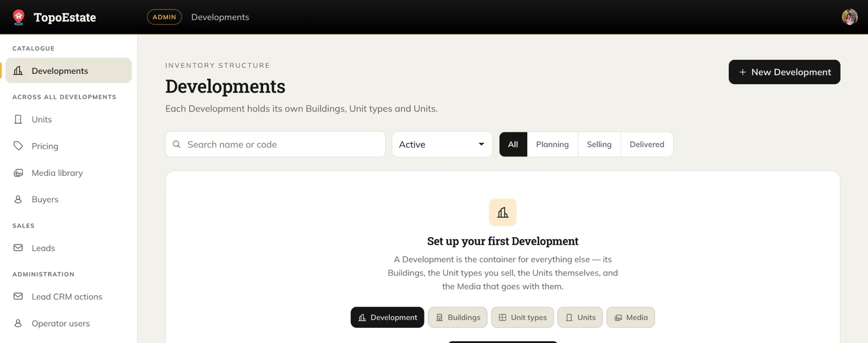Click the INVENTORY STRUCTURE label
868x343 pixels.
click(x=218, y=65)
